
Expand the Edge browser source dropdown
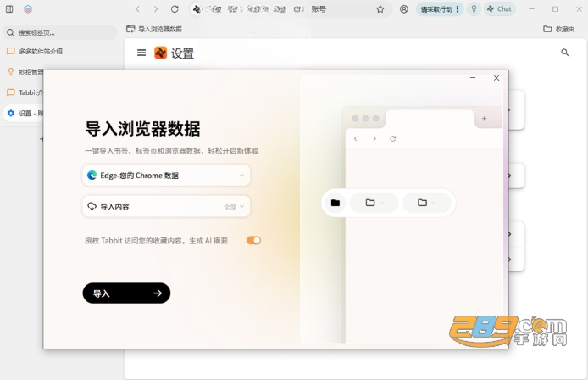166,176
